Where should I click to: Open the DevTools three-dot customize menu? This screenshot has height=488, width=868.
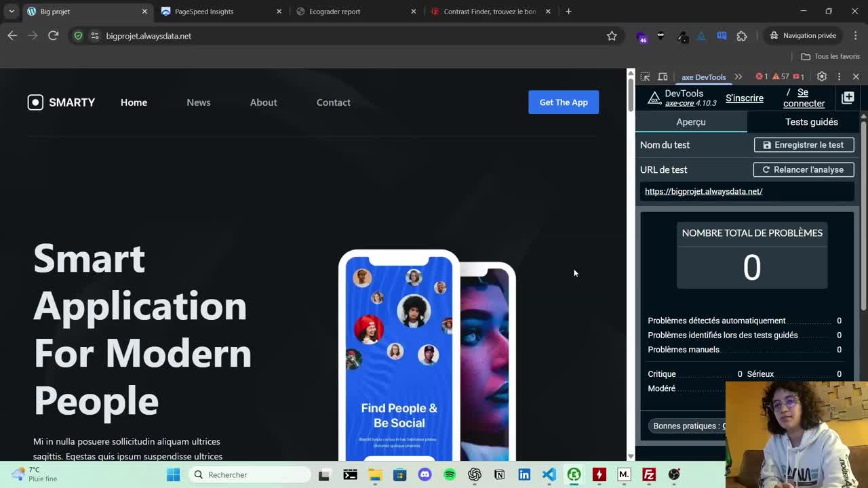coord(839,77)
